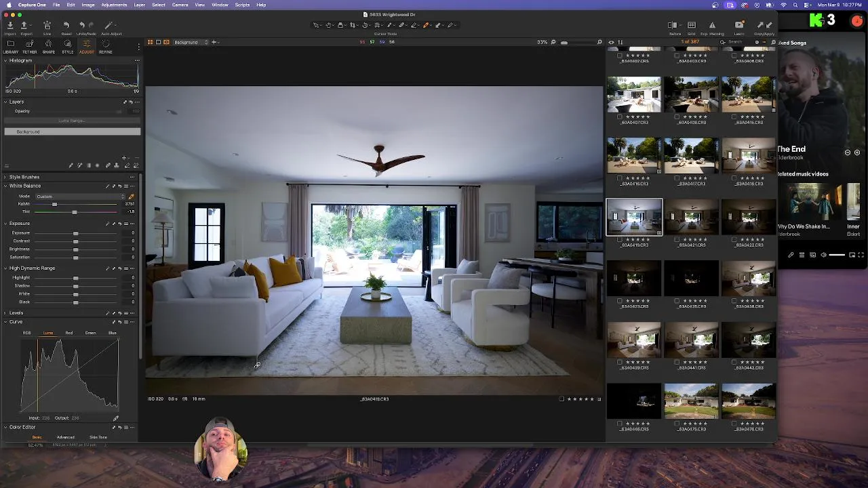868x488 pixels.
Task: Expand the Levels panel
Action: point(5,313)
